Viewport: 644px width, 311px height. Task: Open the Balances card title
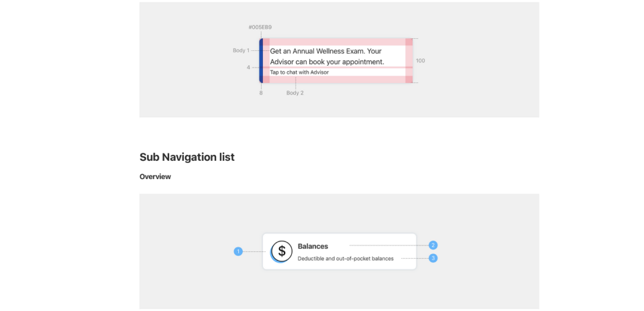click(313, 246)
